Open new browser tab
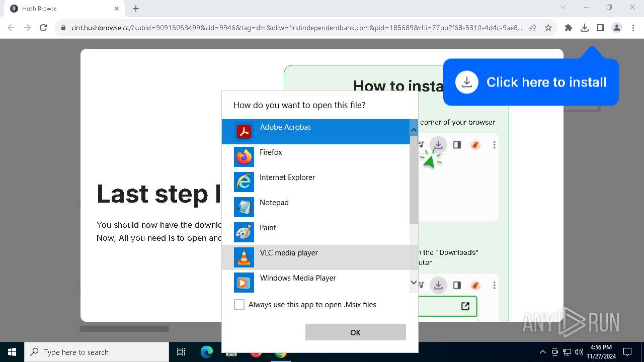644x362 pixels. [136, 9]
